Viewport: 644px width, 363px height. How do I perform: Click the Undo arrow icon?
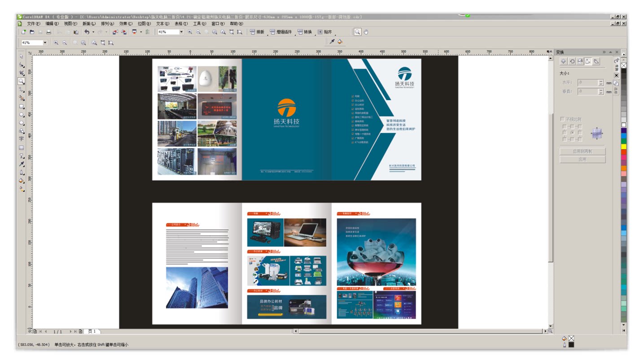[x=87, y=32]
